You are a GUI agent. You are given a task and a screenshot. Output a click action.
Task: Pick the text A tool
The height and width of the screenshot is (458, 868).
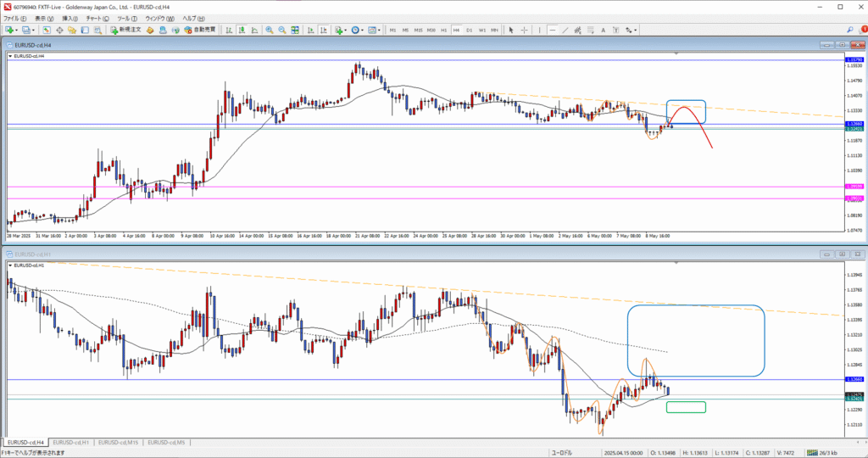coord(603,30)
